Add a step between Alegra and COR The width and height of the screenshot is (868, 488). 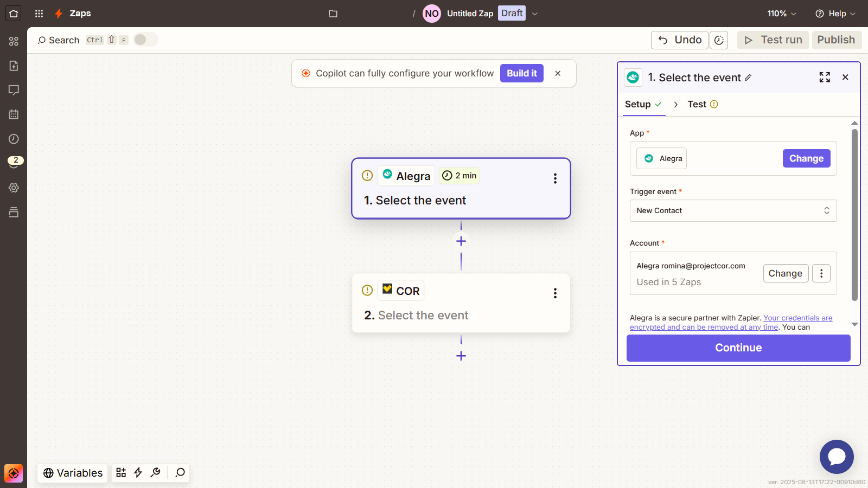(461, 241)
